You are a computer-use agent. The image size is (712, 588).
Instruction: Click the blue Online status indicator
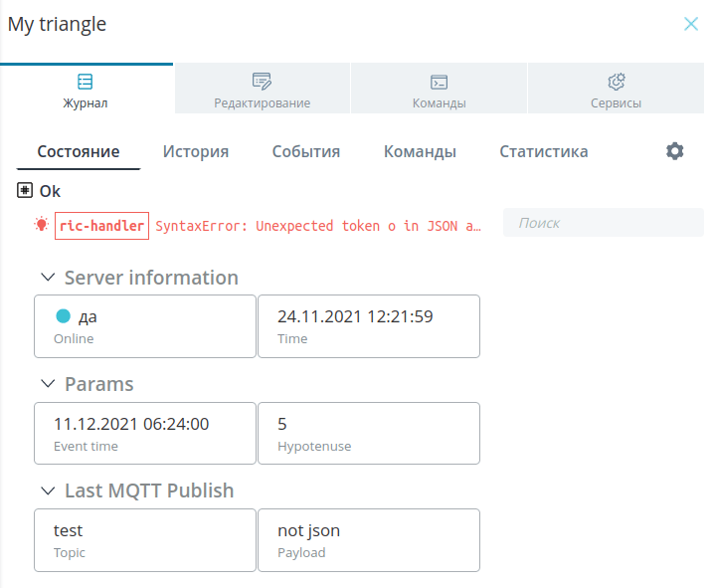click(x=63, y=315)
